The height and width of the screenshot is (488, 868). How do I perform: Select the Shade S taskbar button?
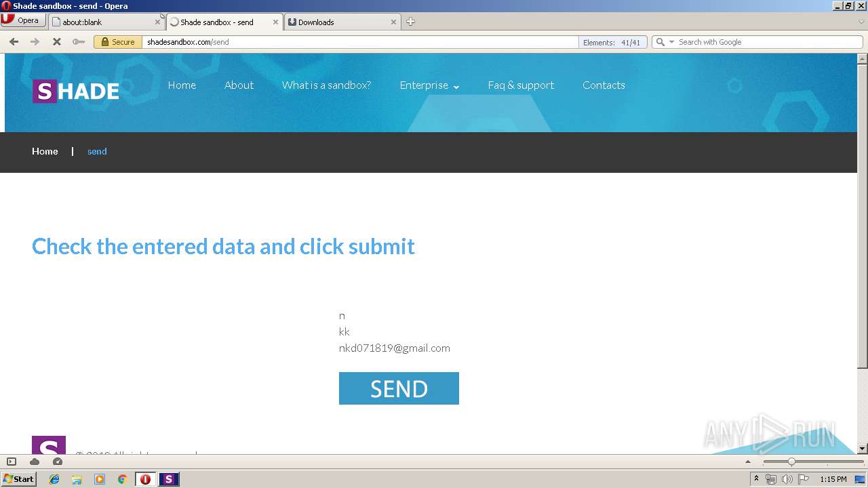click(169, 479)
